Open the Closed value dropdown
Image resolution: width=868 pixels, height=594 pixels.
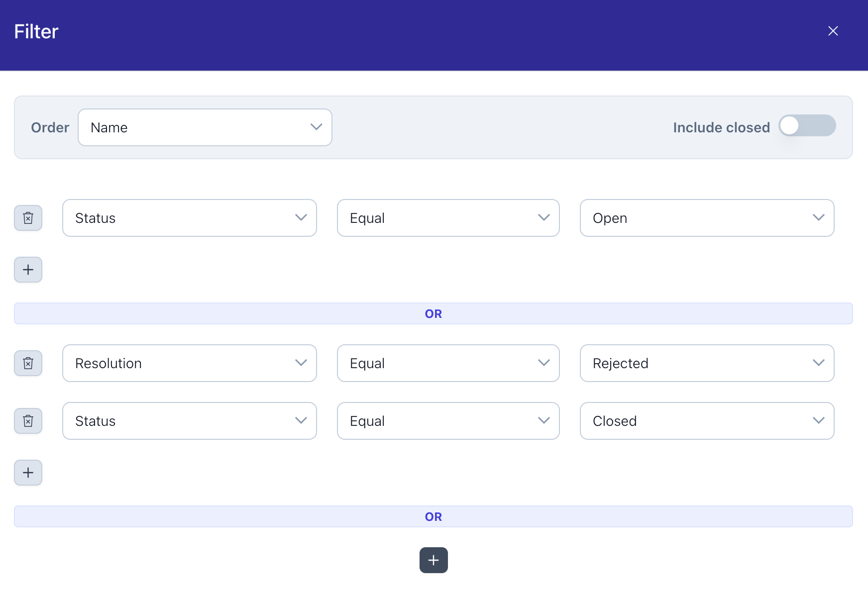pos(707,421)
